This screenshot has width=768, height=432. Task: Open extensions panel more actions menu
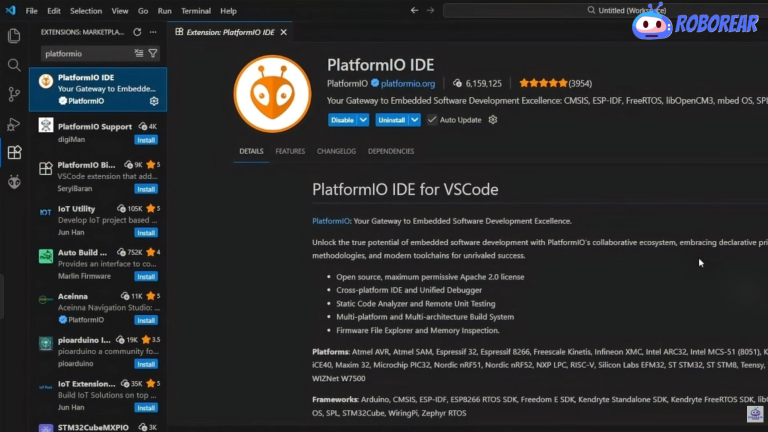(153, 32)
